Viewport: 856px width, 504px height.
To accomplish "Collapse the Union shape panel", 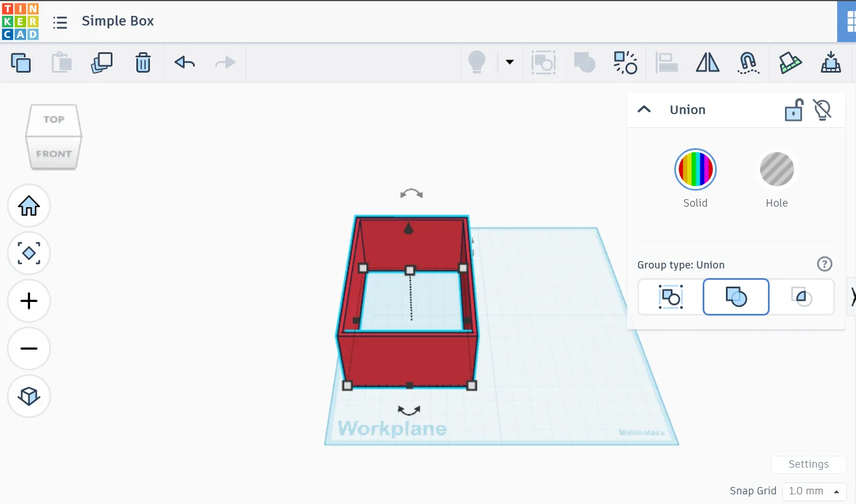I will [644, 110].
